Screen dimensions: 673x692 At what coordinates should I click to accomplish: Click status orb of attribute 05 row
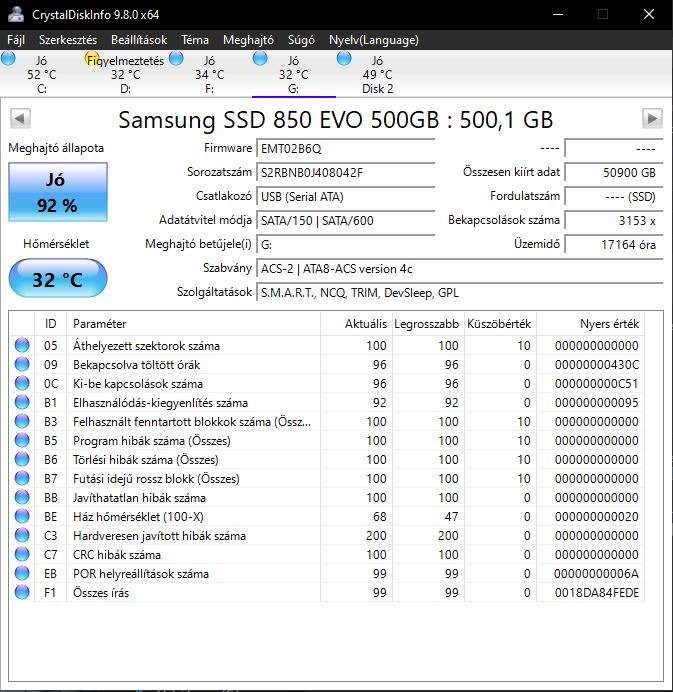pyautogui.click(x=22, y=345)
